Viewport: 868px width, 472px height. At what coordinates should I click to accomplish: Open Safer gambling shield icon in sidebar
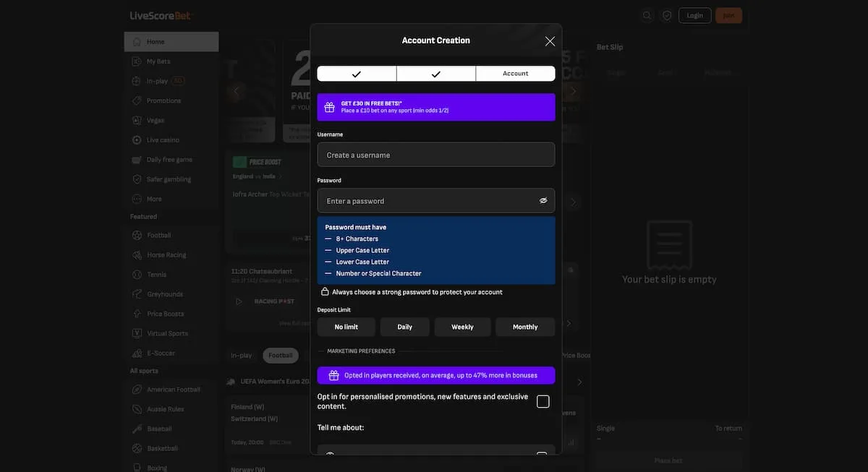tap(137, 179)
